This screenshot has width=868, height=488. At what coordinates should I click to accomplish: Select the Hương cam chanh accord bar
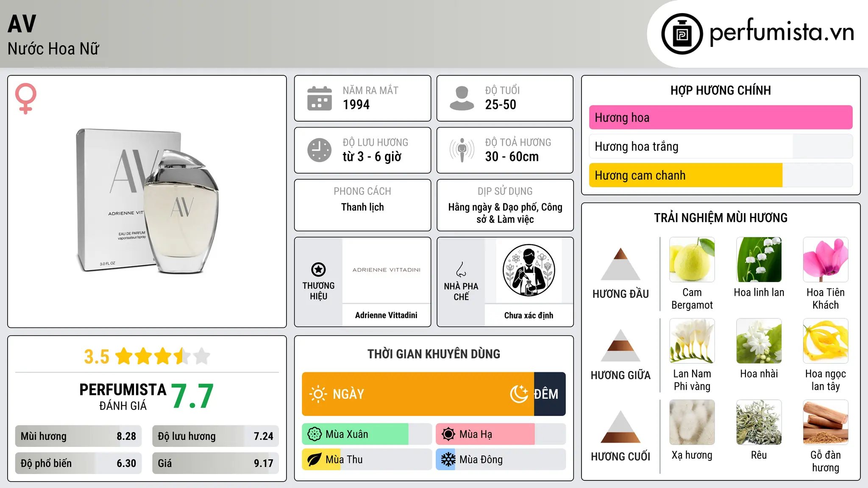click(721, 175)
